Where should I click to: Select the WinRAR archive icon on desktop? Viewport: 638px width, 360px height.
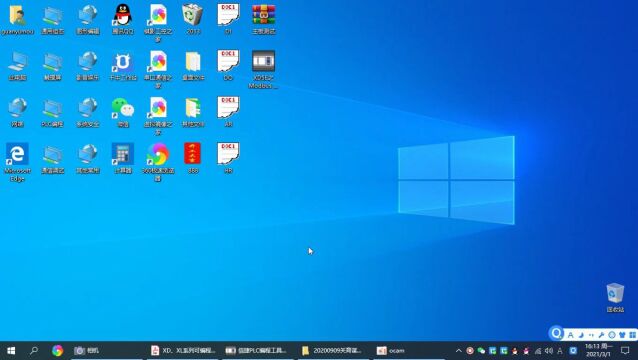coord(264,19)
